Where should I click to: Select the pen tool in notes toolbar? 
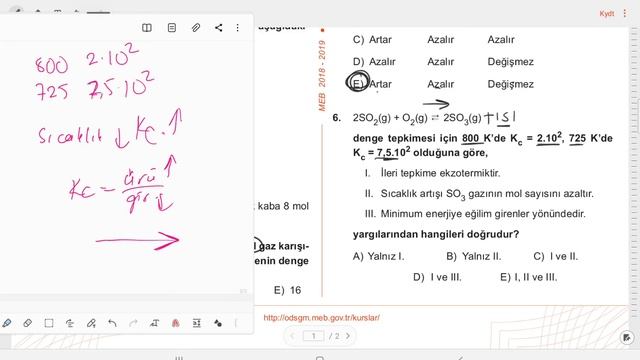(x=7, y=323)
